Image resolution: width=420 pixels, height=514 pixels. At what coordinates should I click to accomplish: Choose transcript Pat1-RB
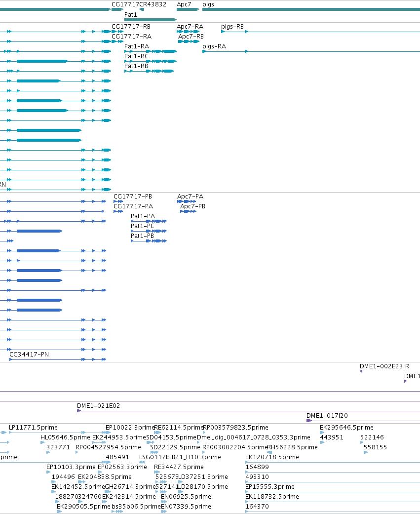click(x=136, y=66)
